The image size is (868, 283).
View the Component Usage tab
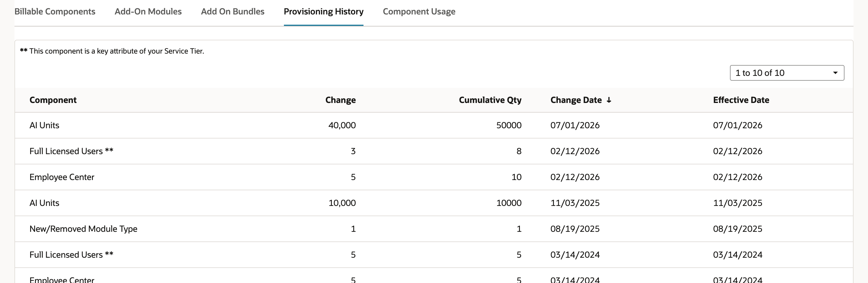(419, 11)
